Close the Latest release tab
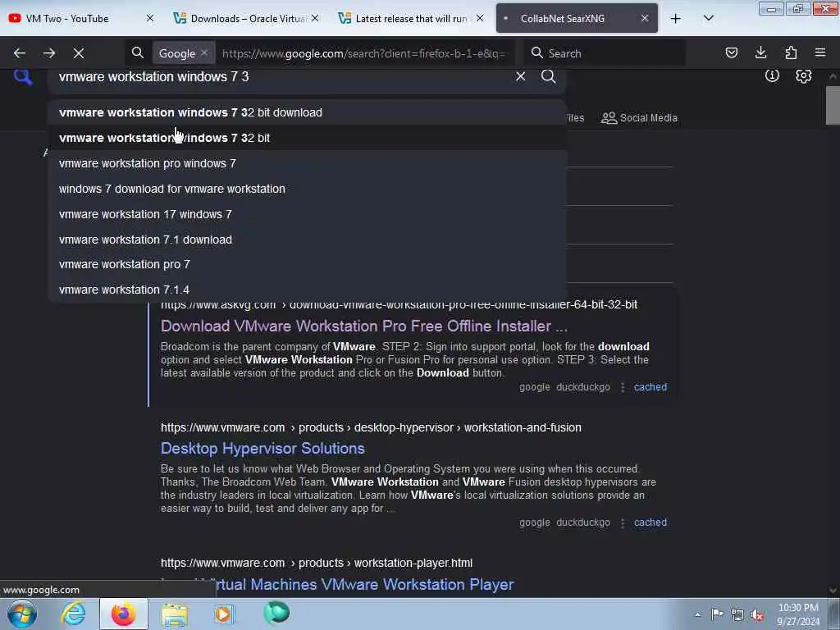 click(480, 18)
